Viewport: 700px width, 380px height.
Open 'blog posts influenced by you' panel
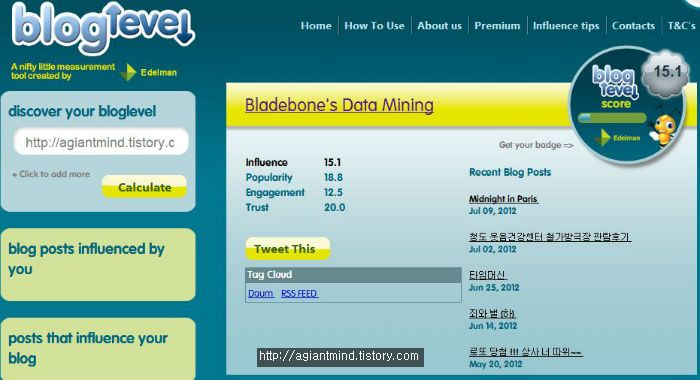tap(98, 264)
